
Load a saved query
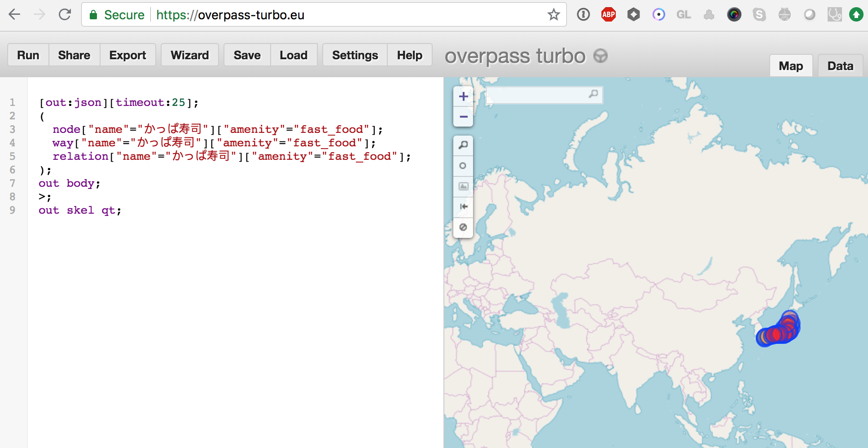(x=294, y=55)
